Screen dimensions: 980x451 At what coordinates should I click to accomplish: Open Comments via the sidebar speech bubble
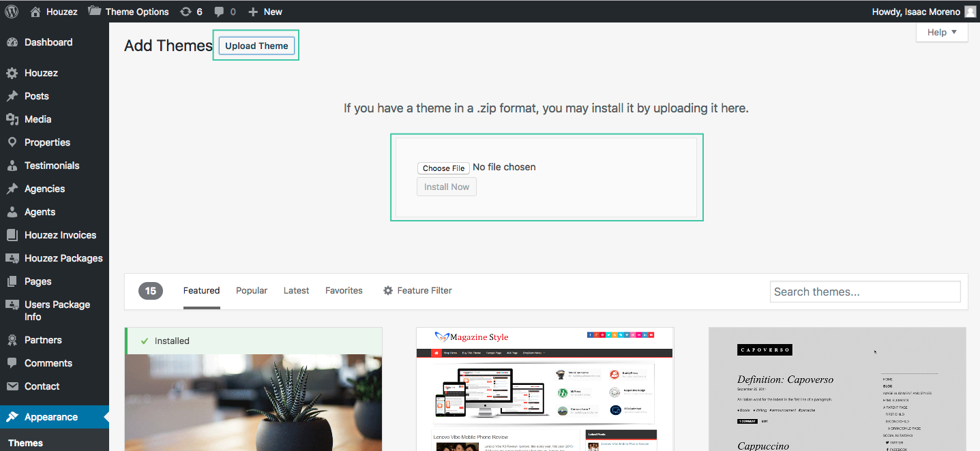12,363
